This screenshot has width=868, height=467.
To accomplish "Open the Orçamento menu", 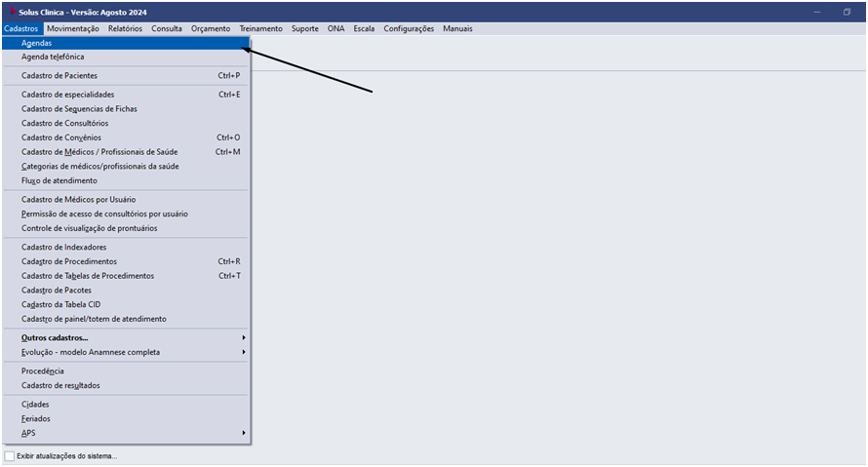I will 211,29.
